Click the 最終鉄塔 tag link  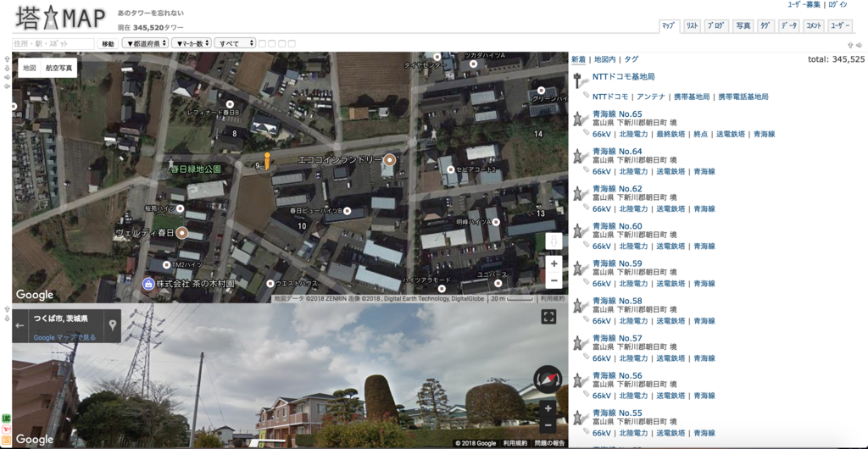click(x=671, y=134)
